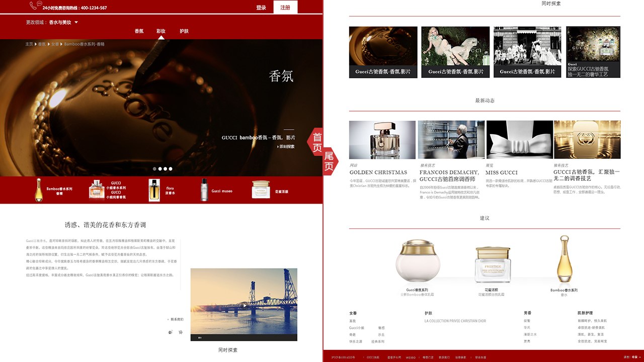Click the Gucci museo bottle icon
This screenshot has width=644, height=362.
[x=204, y=190]
